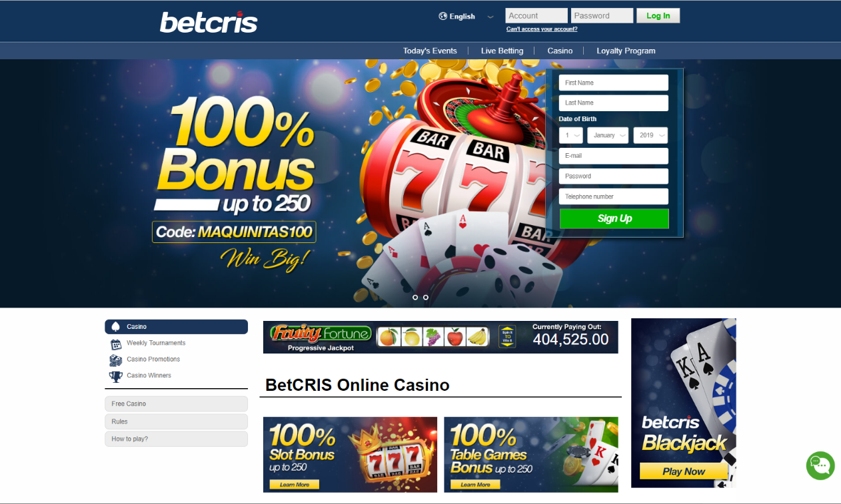Go to the Loyalty Program menu
This screenshot has width=841, height=504.
tap(626, 51)
